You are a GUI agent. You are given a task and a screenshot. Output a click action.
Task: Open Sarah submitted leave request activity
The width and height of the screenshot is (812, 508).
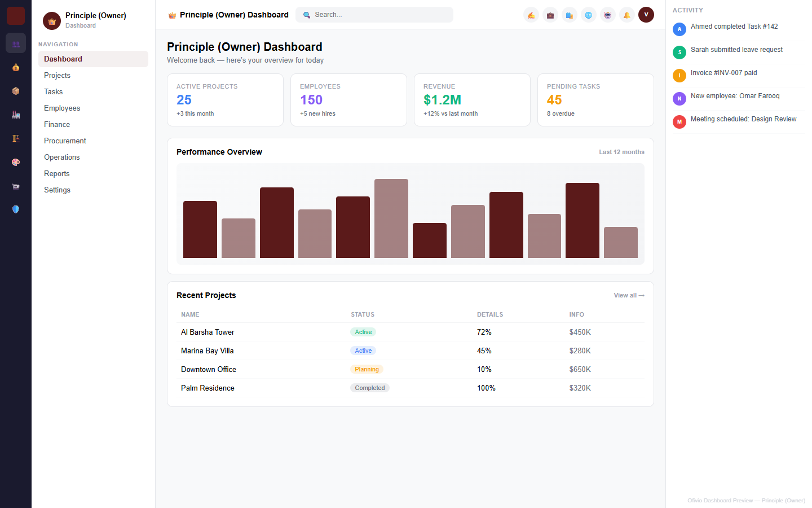point(738,52)
